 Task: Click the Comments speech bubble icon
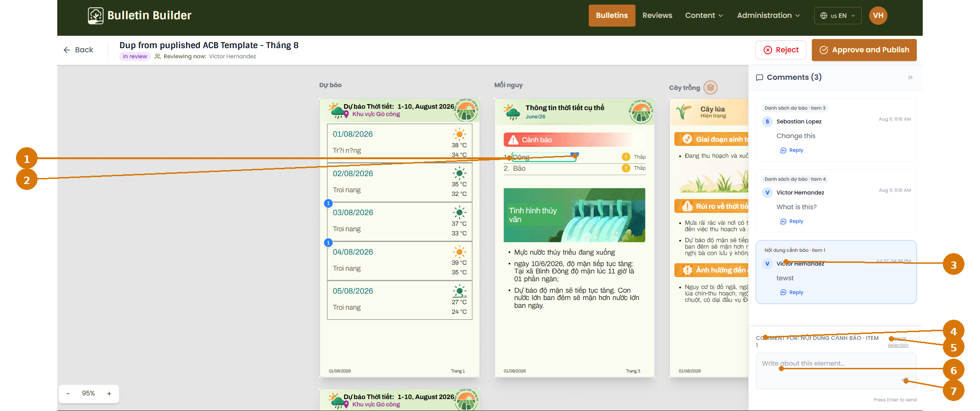coord(760,78)
